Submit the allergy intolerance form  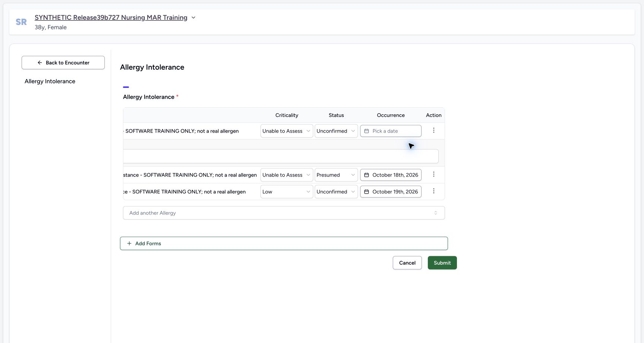[442, 263]
